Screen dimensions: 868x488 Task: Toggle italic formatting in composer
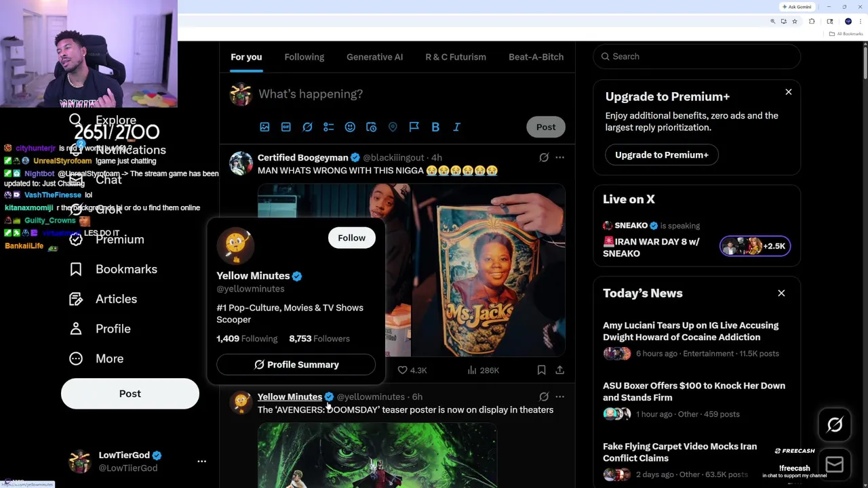tap(456, 127)
